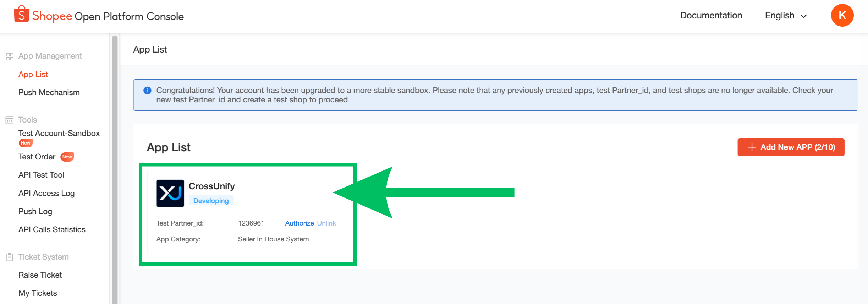
Task: Click the App Management section header
Action: point(50,56)
